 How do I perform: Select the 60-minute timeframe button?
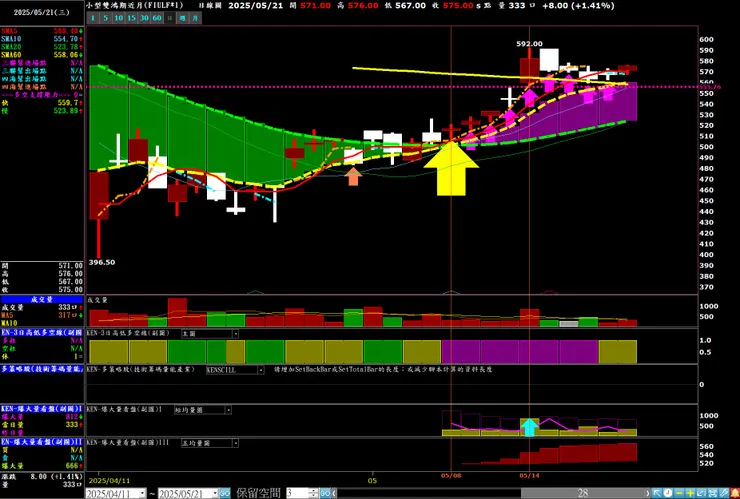pyautogui.click(x=157, y=18)
